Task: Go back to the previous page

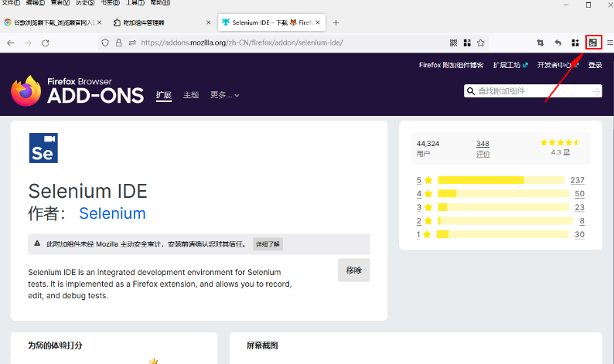Action: 11,43
